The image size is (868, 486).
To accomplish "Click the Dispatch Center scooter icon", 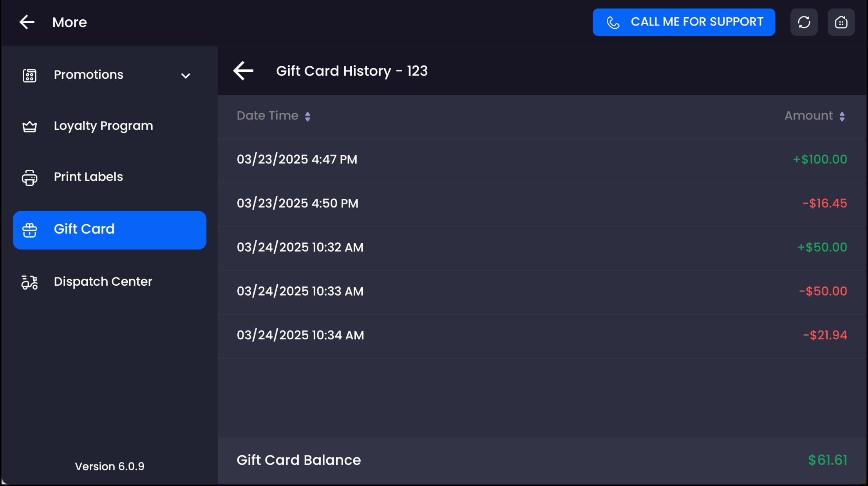I will [29, 282].
